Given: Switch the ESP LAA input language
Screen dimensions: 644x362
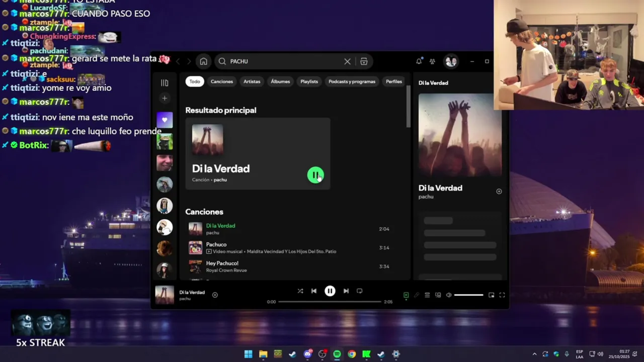Looking at the screenshot, I should (x=580, y=354).
